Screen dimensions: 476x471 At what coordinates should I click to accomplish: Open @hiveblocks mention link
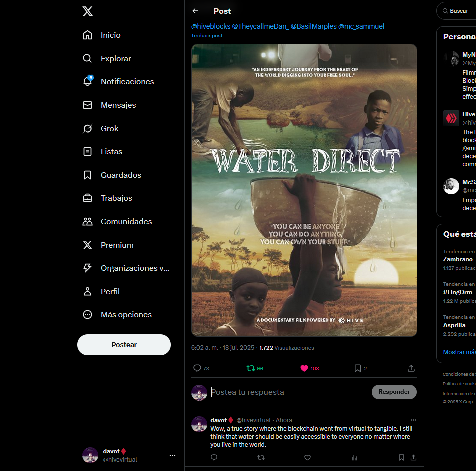[x=211, y=26]
